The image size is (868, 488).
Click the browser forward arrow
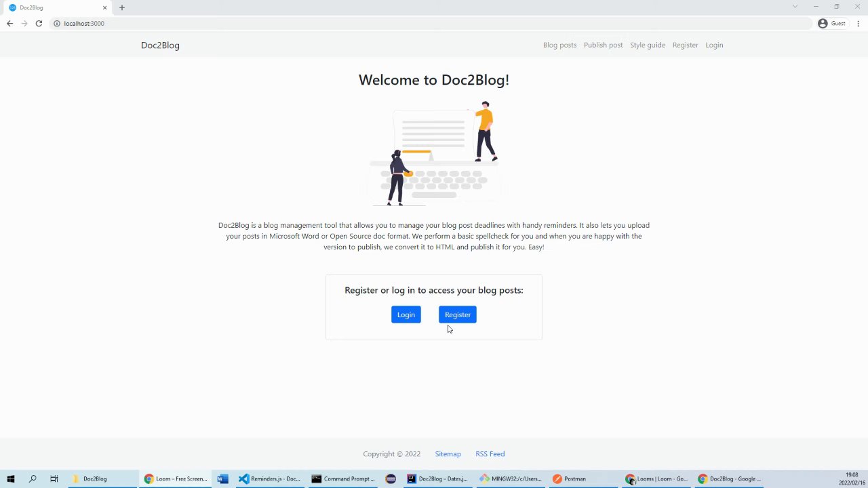(24, 23)
